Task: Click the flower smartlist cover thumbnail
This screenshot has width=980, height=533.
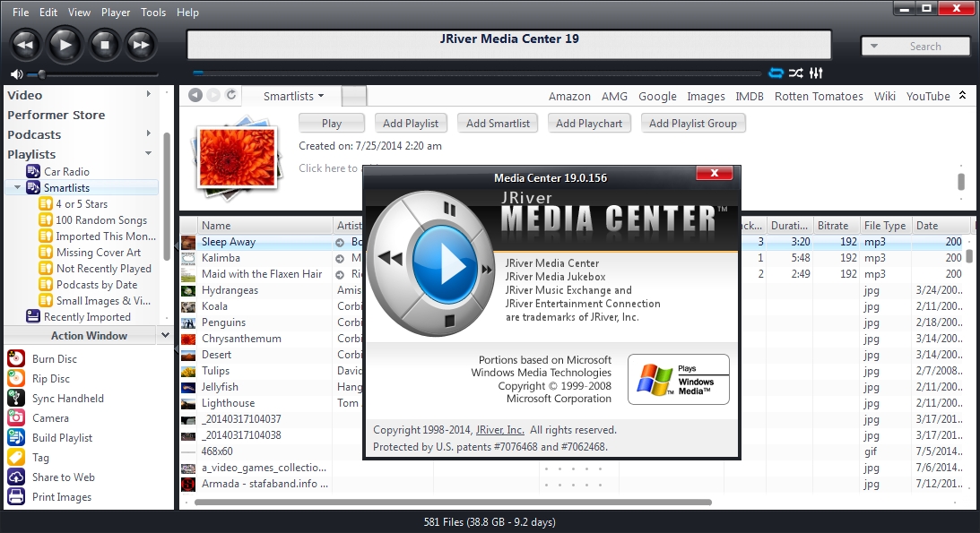Action: pyautogui.click(x=236, y=157)
